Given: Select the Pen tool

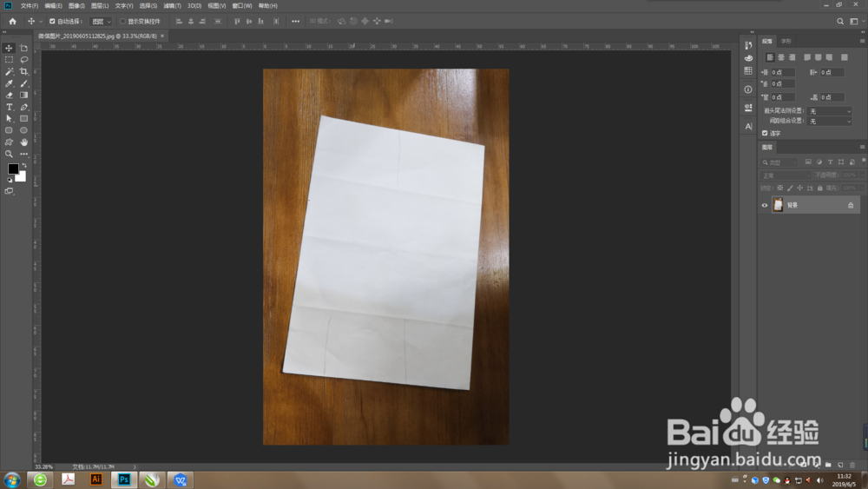Looking at the screenshot, I should (x=23, y=107).
